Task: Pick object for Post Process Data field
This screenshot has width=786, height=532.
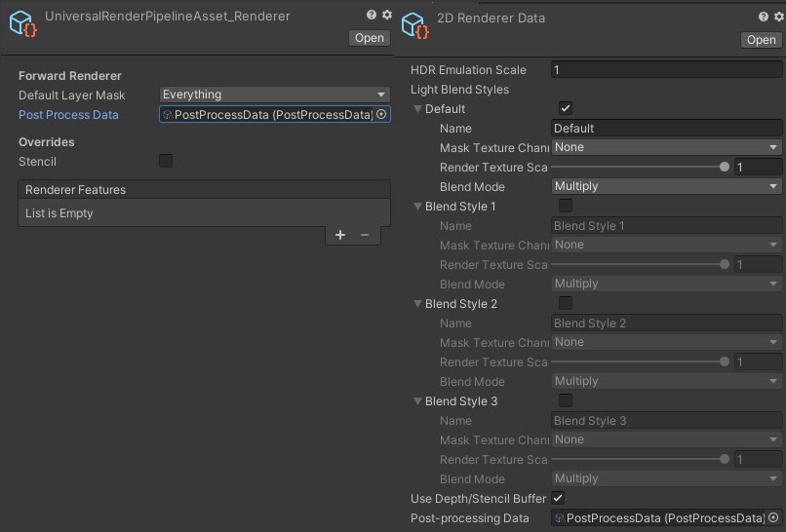Action: (x=381, y=114)
